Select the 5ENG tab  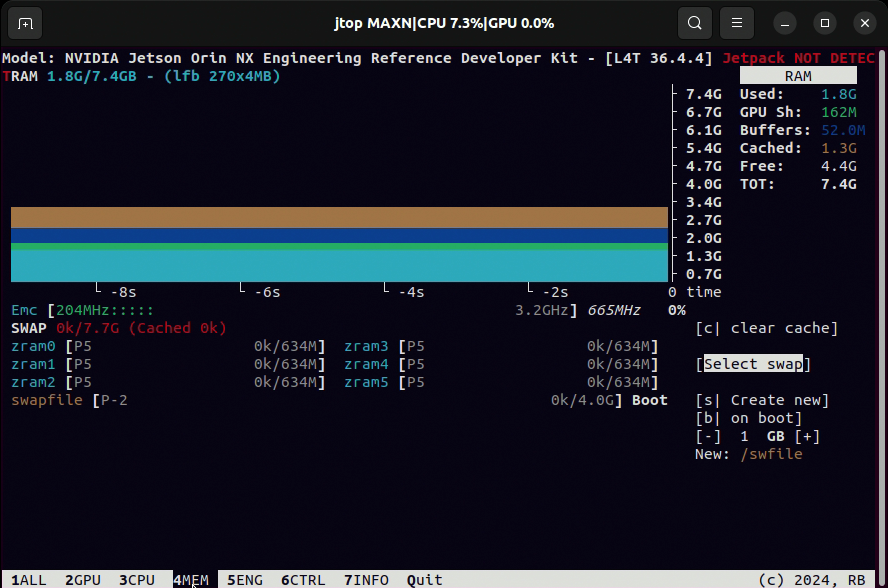tap(245, 580)
